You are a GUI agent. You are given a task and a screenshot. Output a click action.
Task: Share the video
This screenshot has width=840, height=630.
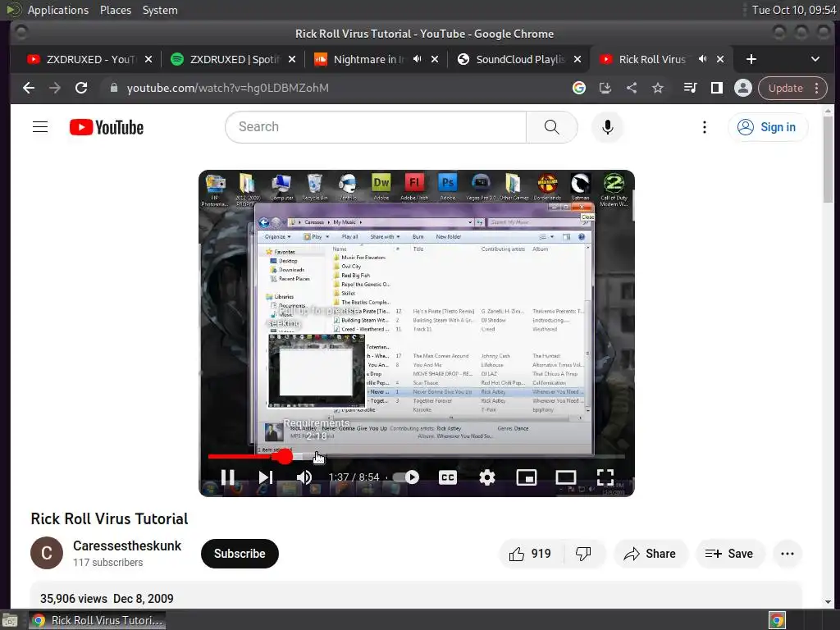coord(650,554)
